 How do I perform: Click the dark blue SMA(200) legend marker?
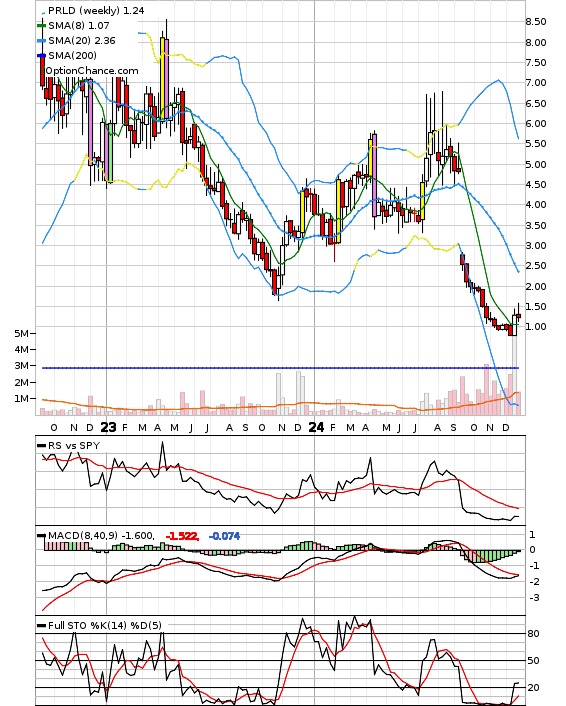(41, 55)
